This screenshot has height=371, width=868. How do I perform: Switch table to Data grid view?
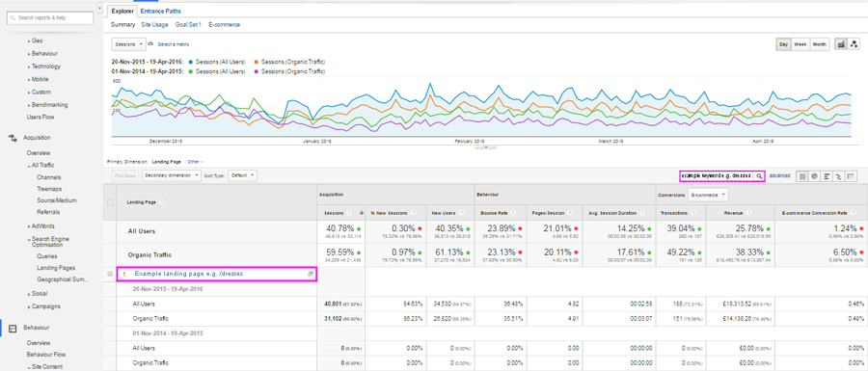pos(801,175)
